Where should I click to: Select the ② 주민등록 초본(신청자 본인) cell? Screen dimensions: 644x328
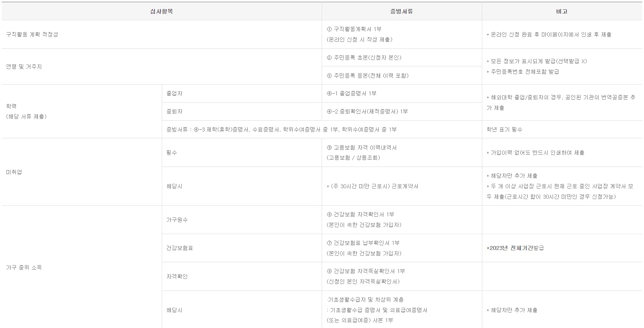[x=366, y=57]
